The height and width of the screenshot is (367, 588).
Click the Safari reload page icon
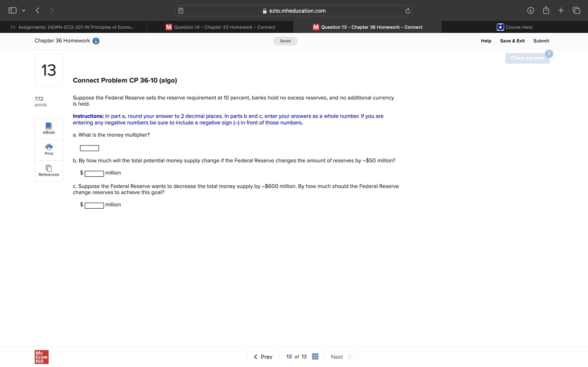click(408, 11)
